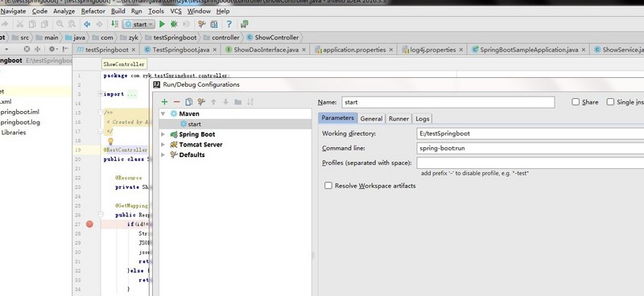644x296 pixels.
Task: Open the Build menu
Action: [x=118, y=11]
